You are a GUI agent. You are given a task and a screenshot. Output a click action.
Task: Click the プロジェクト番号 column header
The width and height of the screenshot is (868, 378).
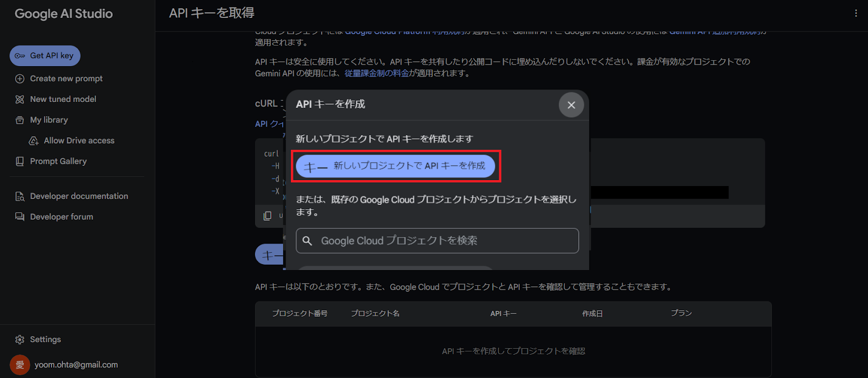[299, 313]
